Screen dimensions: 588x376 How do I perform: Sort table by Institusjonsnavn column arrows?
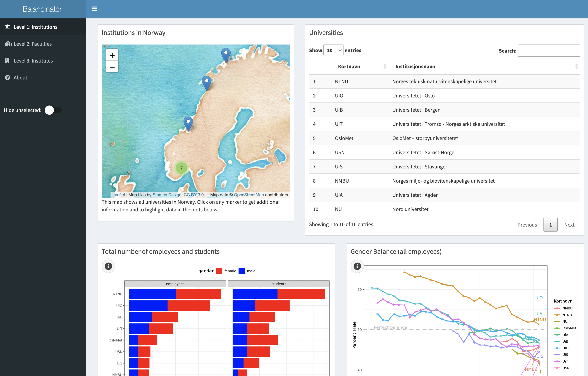[x=576, y=66]
